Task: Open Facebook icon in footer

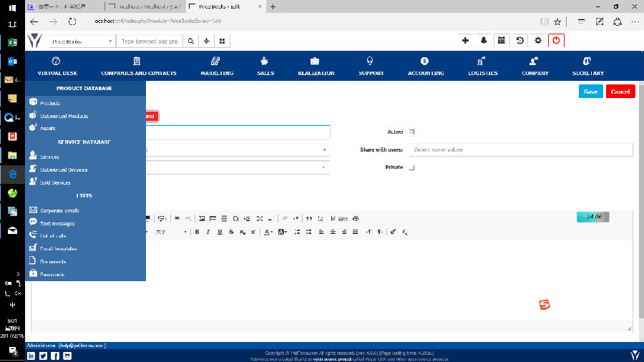Action: [x=55, y=356]
